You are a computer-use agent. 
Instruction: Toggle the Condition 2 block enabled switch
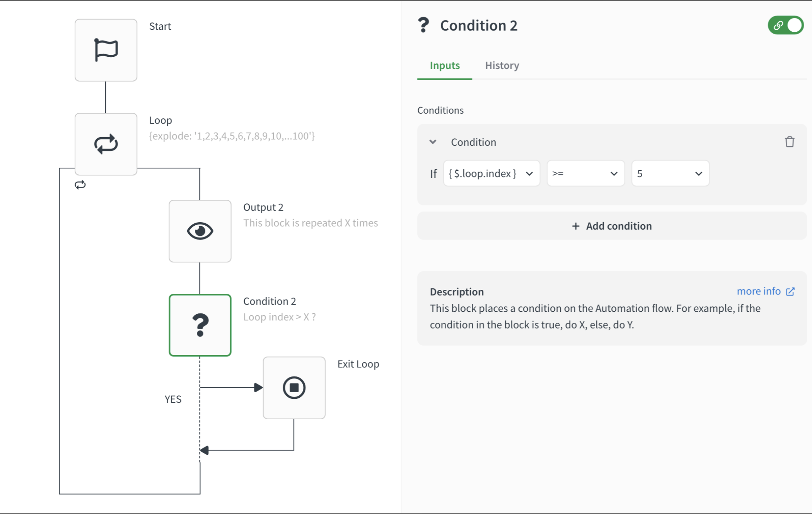(785, 25)
